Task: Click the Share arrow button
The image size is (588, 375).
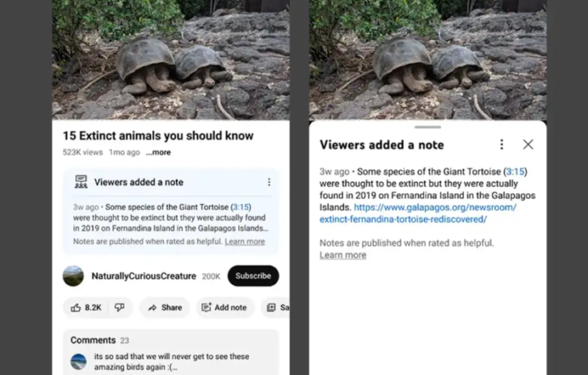Action: coord(165,308)
